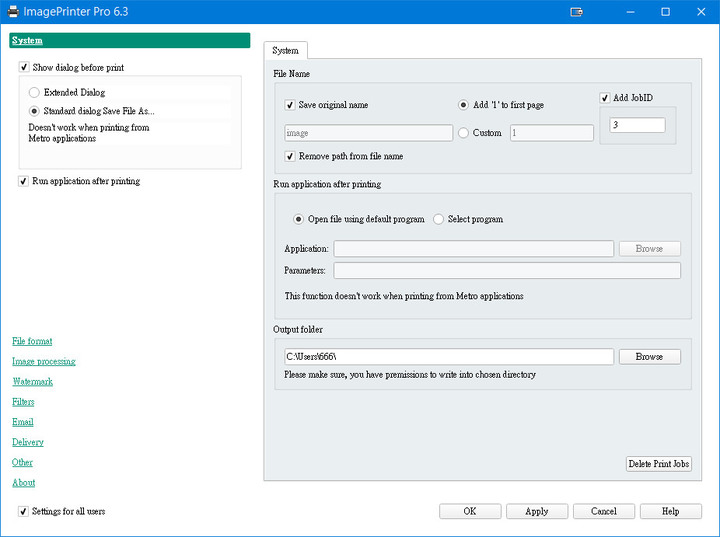Open the File format section
This screenshot has height=537, width=720.
click(x=32, y=341)
